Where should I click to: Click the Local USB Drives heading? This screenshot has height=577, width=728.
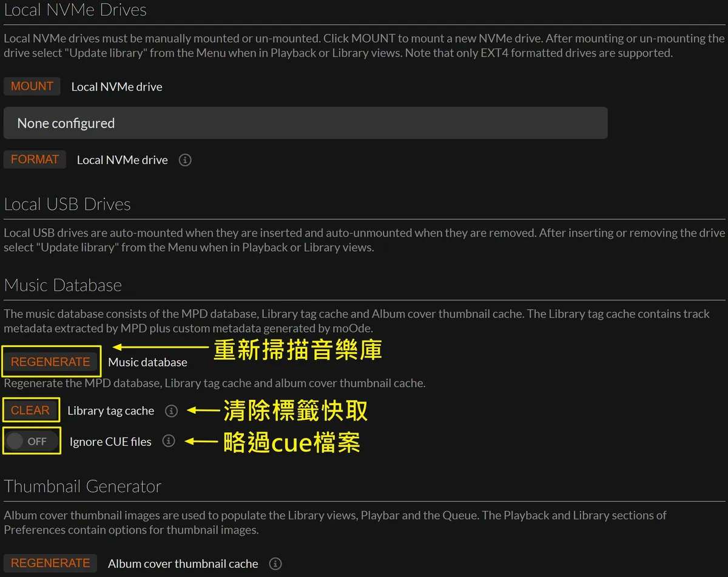67,204
